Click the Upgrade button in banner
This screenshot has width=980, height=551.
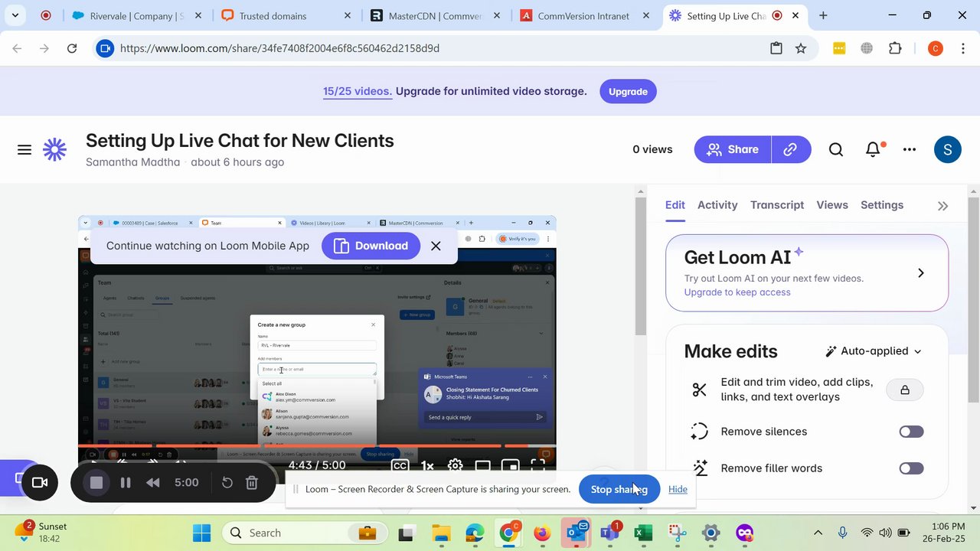(x=628, y=91)
